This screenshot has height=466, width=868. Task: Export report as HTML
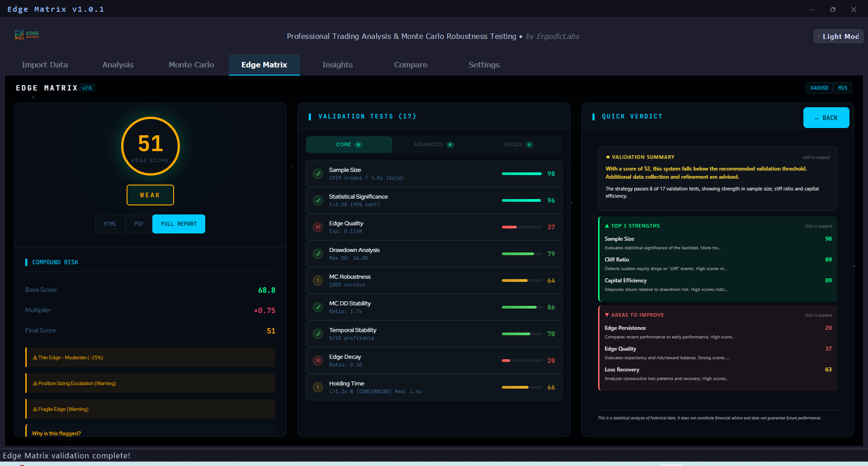coord(110,224)
